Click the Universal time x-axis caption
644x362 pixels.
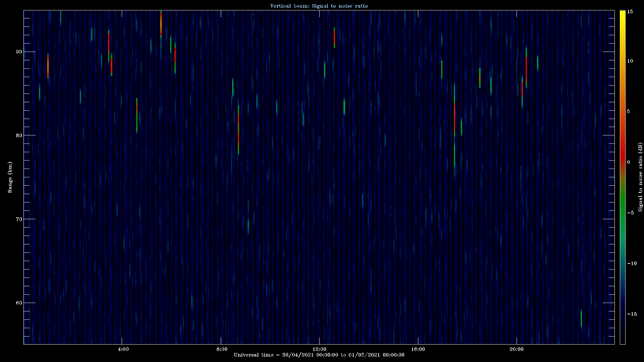319,355
